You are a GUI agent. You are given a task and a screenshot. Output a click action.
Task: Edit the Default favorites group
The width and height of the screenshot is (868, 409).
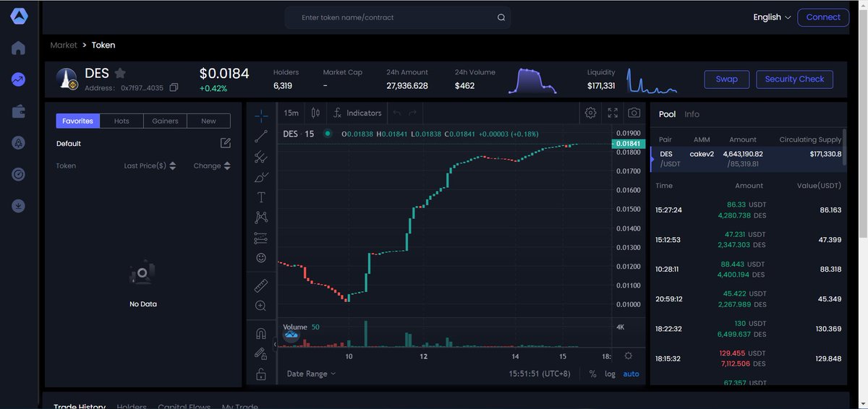(225, 143)
